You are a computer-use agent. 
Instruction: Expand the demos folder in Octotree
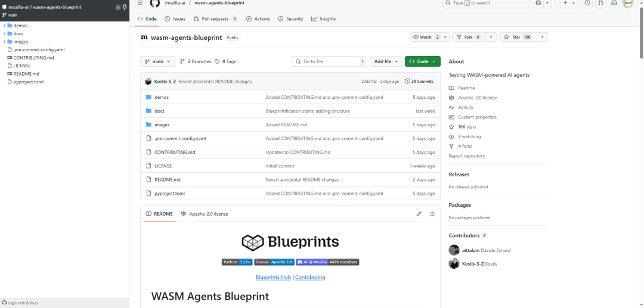pyautogui.click(x=5, y=26)
